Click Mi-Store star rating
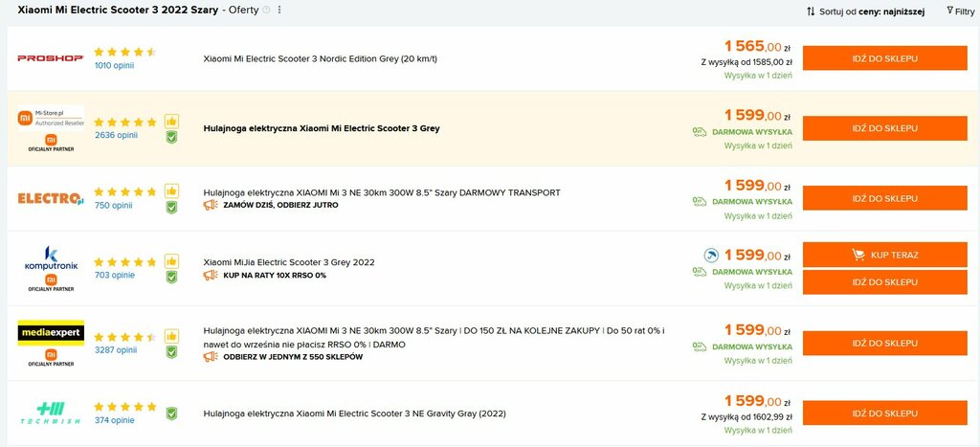980x447 pixels. click(125, 122)
